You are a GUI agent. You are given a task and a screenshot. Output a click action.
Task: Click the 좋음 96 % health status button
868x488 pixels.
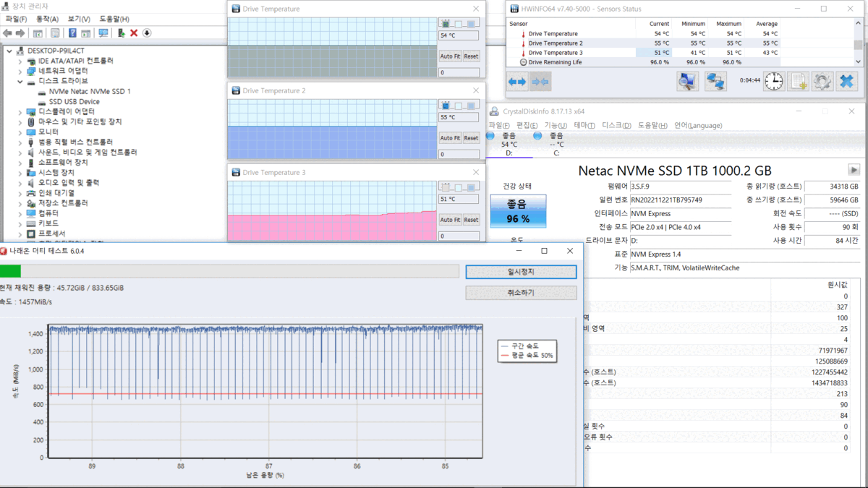coord(517,210)
